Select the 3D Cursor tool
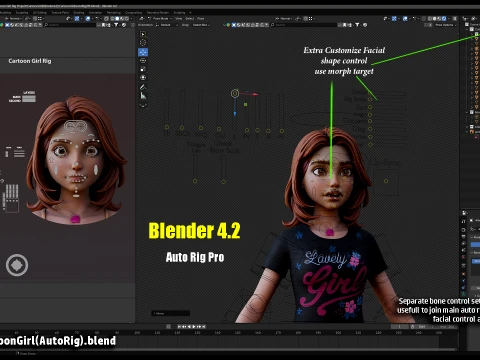This screenshot has width=480, height=360. [143, 43]
